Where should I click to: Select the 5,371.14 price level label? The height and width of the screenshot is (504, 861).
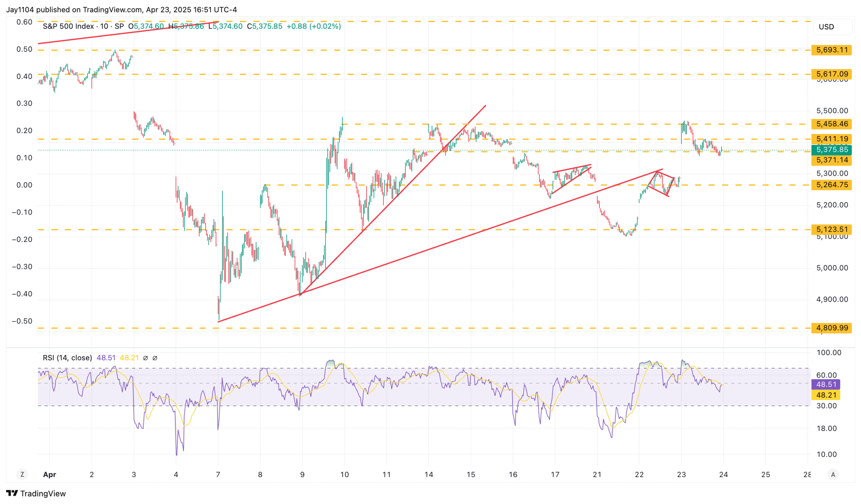pyautogui.click(x=832, y=160)
